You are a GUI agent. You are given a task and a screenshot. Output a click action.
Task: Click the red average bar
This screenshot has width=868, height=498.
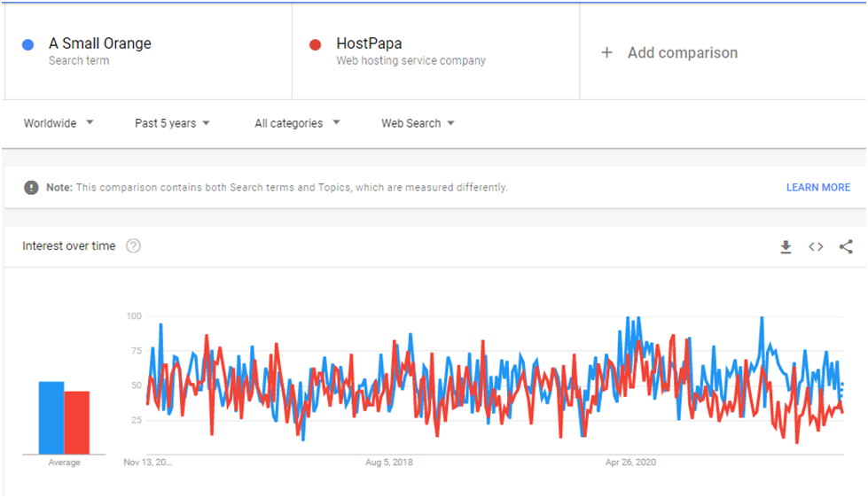[x=77, y=423]
